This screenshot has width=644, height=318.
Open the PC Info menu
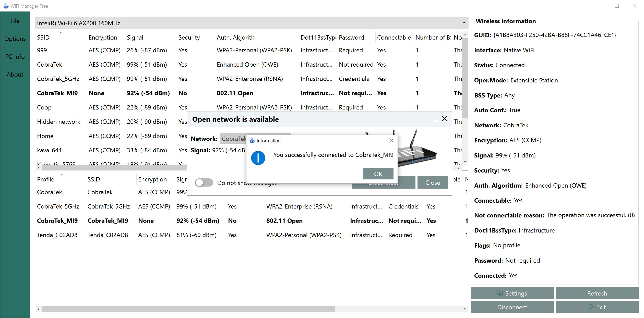click(15, 57)
